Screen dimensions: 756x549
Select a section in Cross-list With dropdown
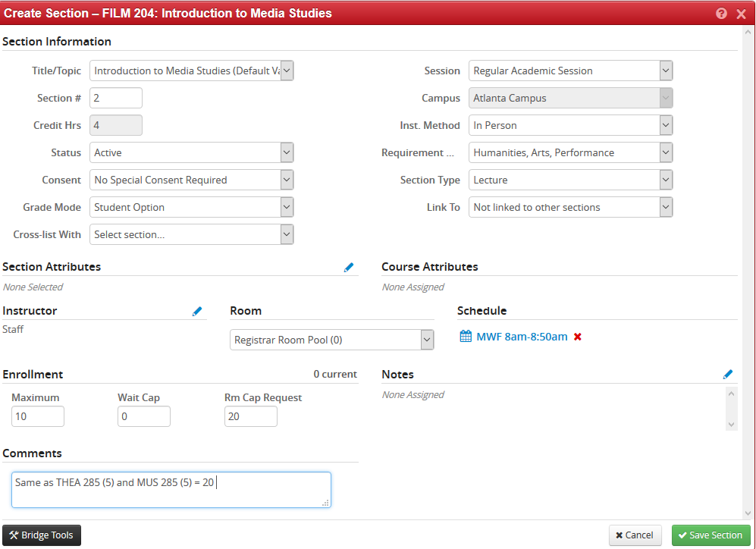coord(191,234)
